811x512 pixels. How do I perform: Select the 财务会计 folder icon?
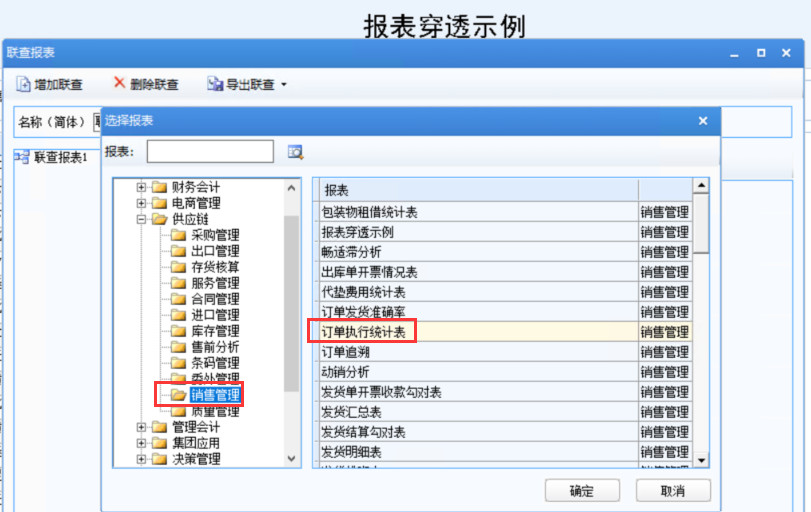coord(159,187)
